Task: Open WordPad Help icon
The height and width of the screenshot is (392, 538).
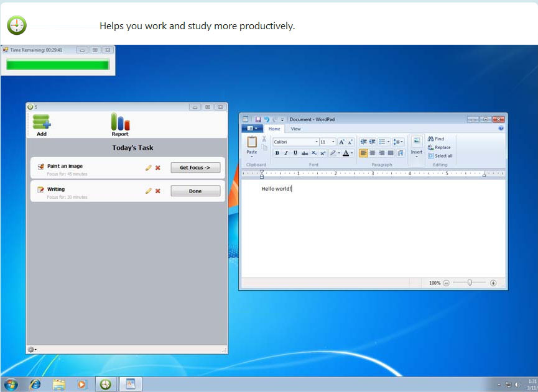Action: (501, 128)
